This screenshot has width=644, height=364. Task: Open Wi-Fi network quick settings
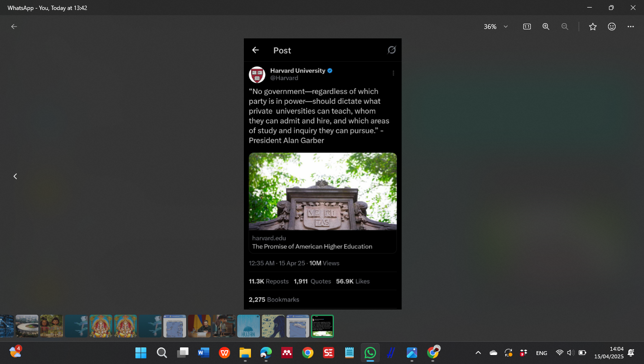pyautogui.click(x=560, y=353)
